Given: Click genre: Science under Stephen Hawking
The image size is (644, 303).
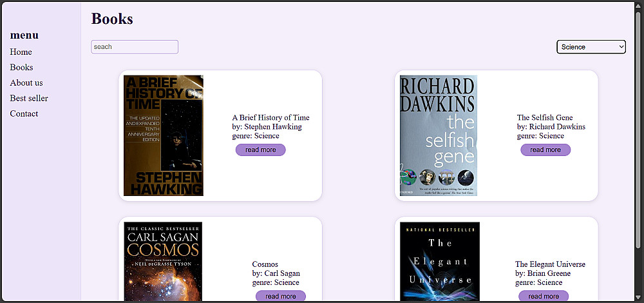Looking at the screenshot, I should (256, 135).
